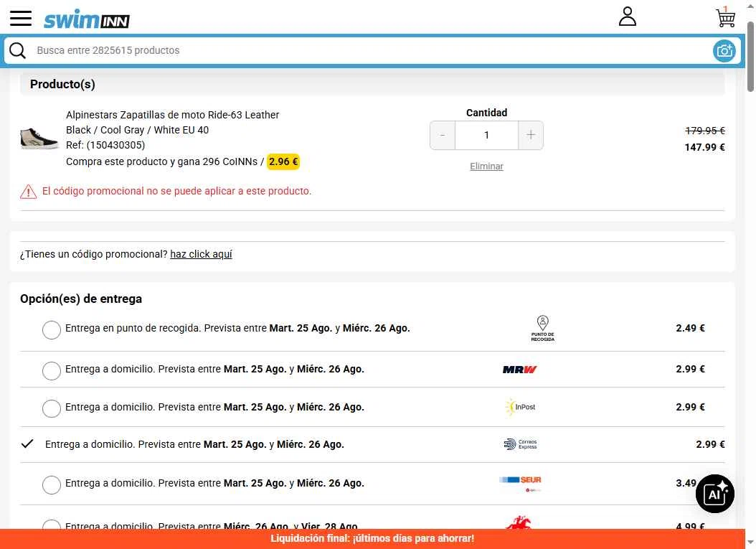Focus the product search box
The height and width of the screenshot is (549, 756).
[x=372, y=51]
